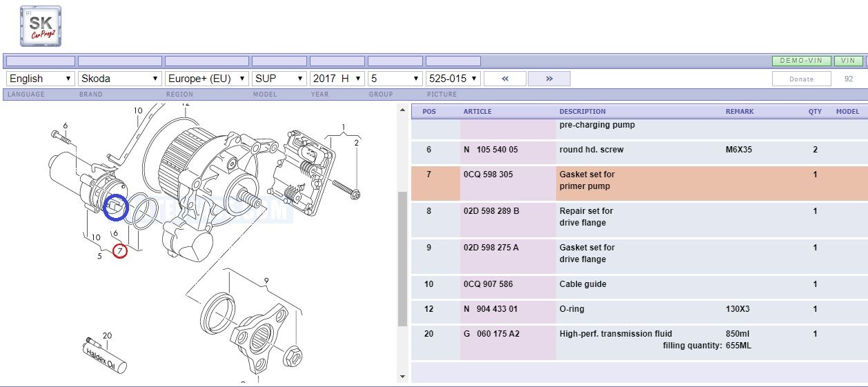This screenshot has width=868, height=387.
Task: Open the Europe+ (EU) region dropdown
Action: 207,79
